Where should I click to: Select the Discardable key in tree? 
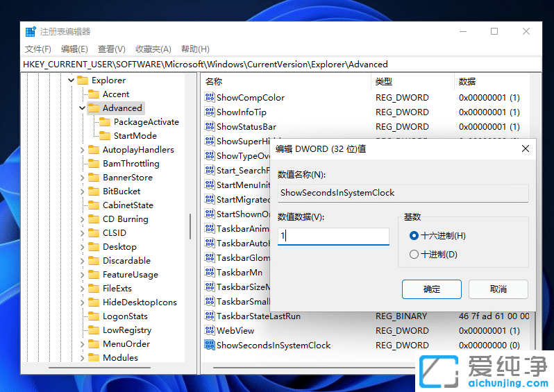(126, 261)
